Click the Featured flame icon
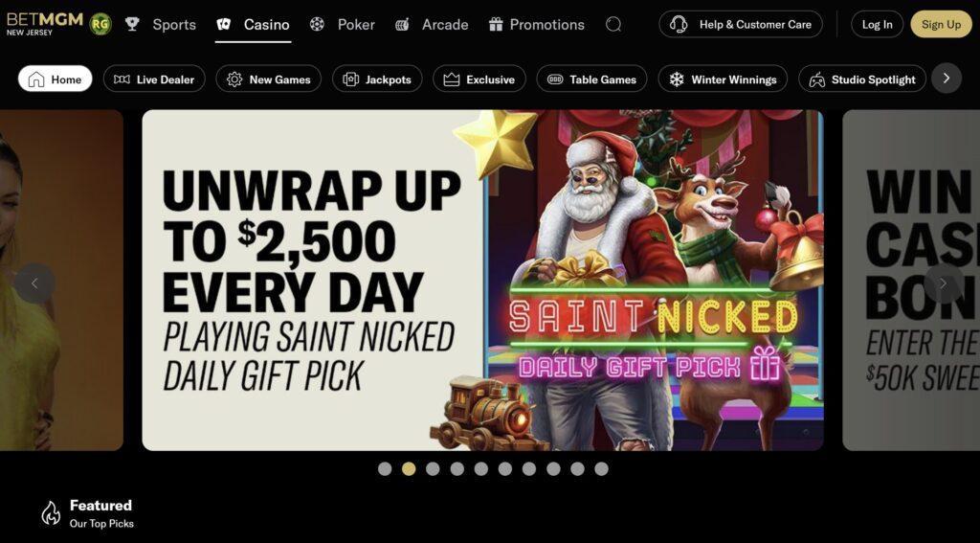 [51, 513]
